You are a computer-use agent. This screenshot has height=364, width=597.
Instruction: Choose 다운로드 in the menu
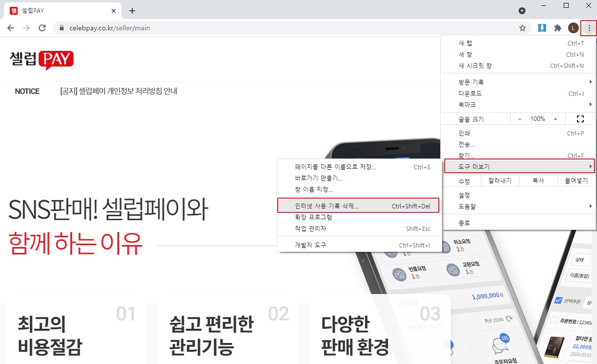coord(518,93)
